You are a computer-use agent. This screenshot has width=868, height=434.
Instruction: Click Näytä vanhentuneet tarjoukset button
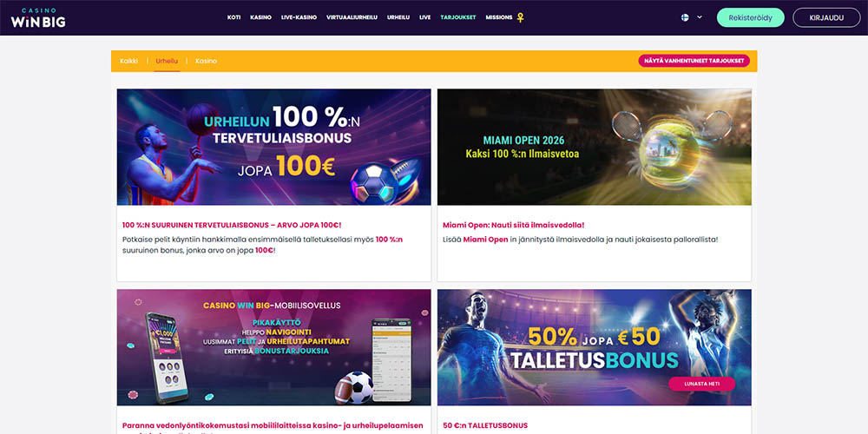(694, 61)
